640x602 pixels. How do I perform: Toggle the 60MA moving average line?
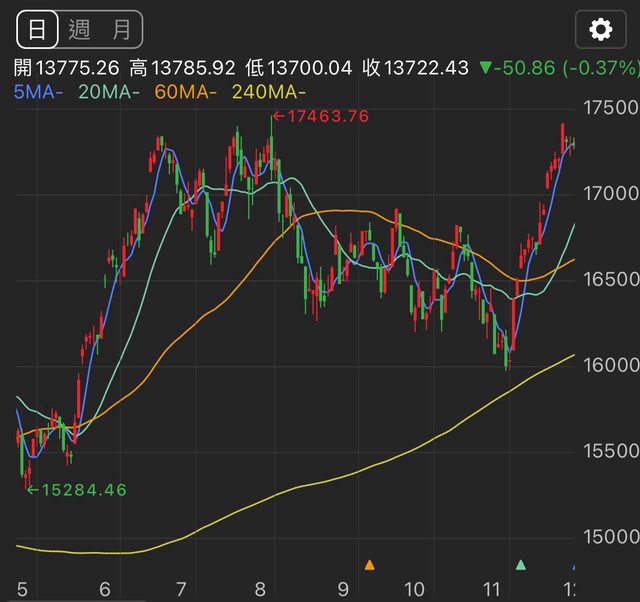[186, 92]
